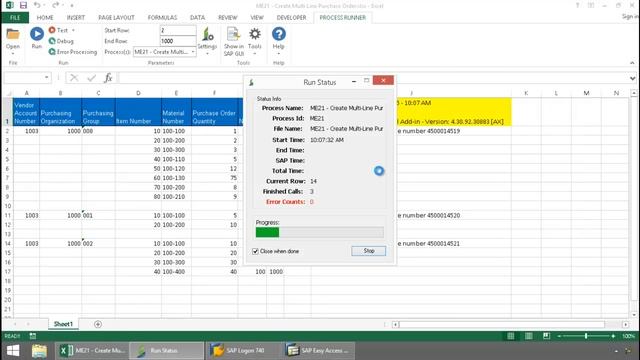Switch to the REVIEW ribbon tab

[x=228, y=18]
